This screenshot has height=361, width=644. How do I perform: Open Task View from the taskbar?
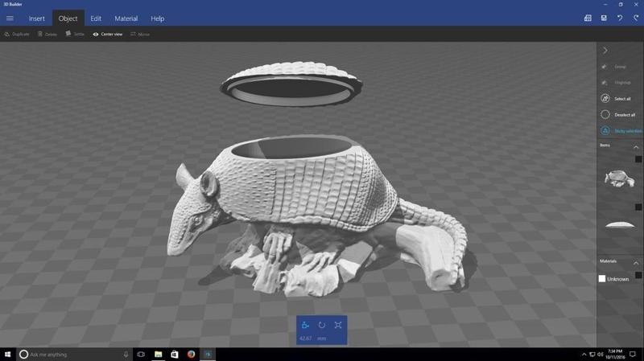pyautogui.click(x=141, y=355)
